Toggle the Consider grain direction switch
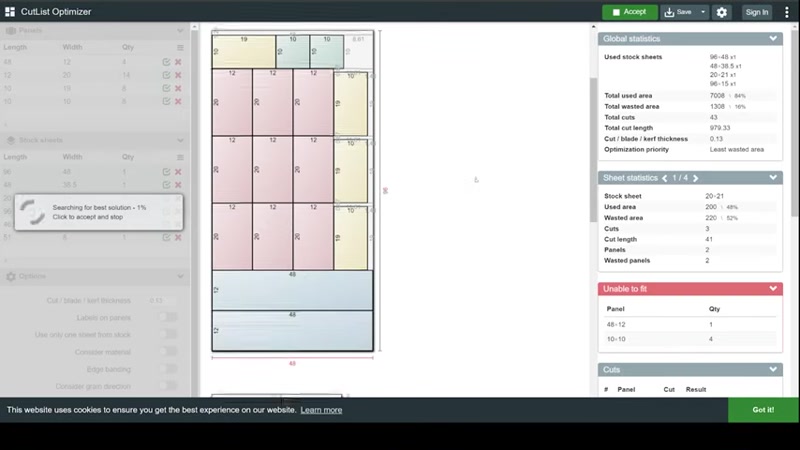Screen dimensions: 800x450 [167, 386]
